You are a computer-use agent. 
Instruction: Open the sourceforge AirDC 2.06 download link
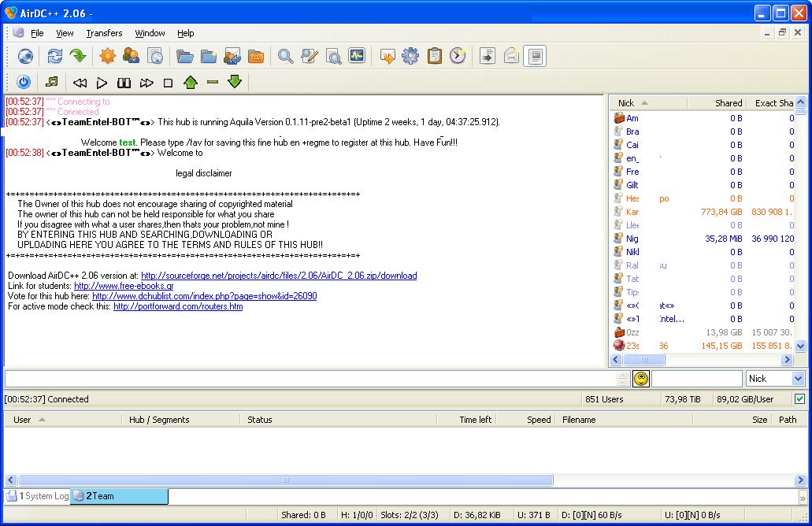279,276
